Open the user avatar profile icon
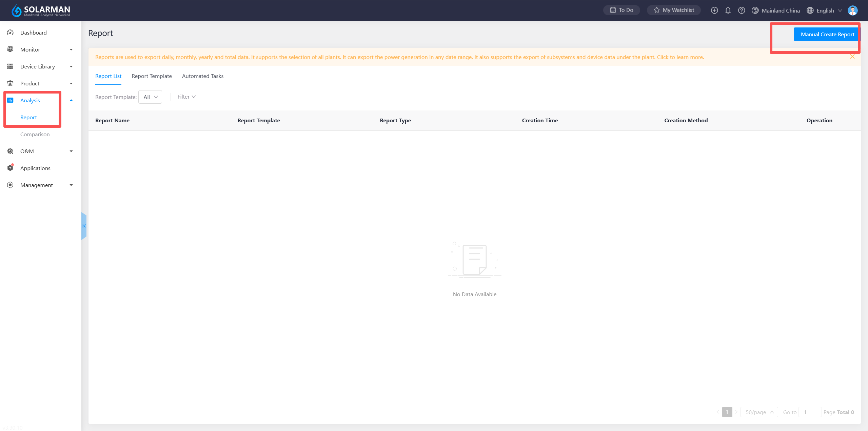 pyautogui.click(x=852, y=11)
